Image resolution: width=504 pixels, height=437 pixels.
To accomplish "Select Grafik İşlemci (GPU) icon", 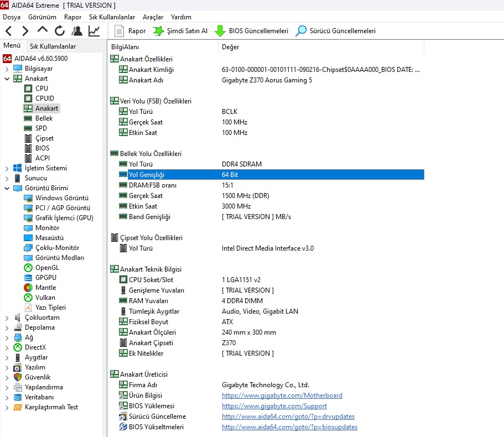I will pos(28,218).
